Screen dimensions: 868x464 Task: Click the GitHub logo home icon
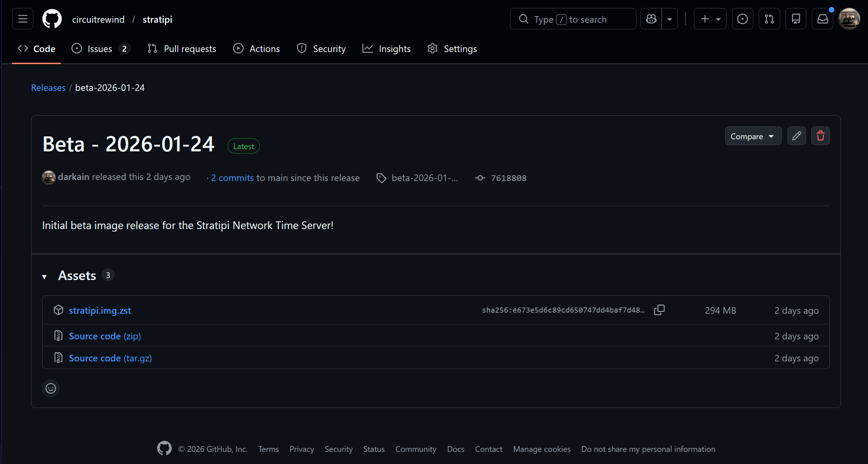pos(52,19)
